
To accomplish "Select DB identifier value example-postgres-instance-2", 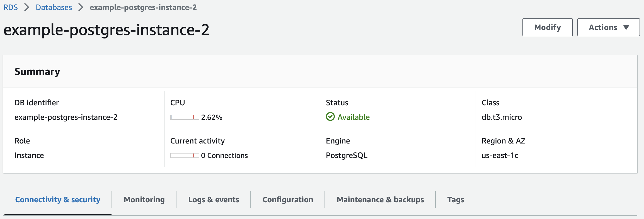I will coord(66,117).
